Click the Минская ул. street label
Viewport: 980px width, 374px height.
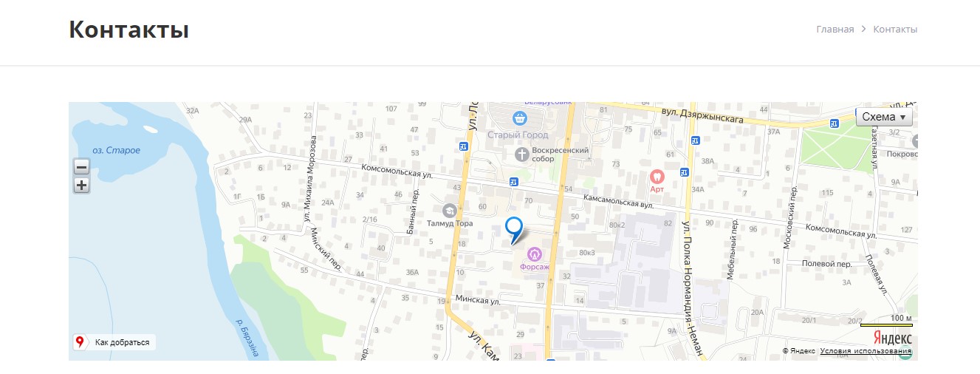tap(478, 301)
